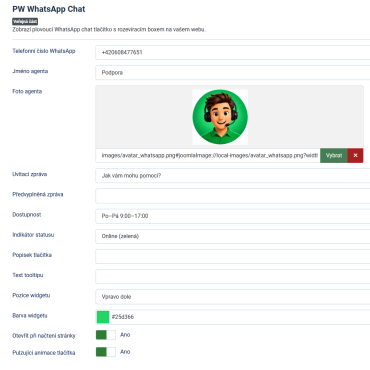Screen dimensions: 370x370
Task: Click the PW WhatsApp Chat heading
Action: [x=49, y=9]
